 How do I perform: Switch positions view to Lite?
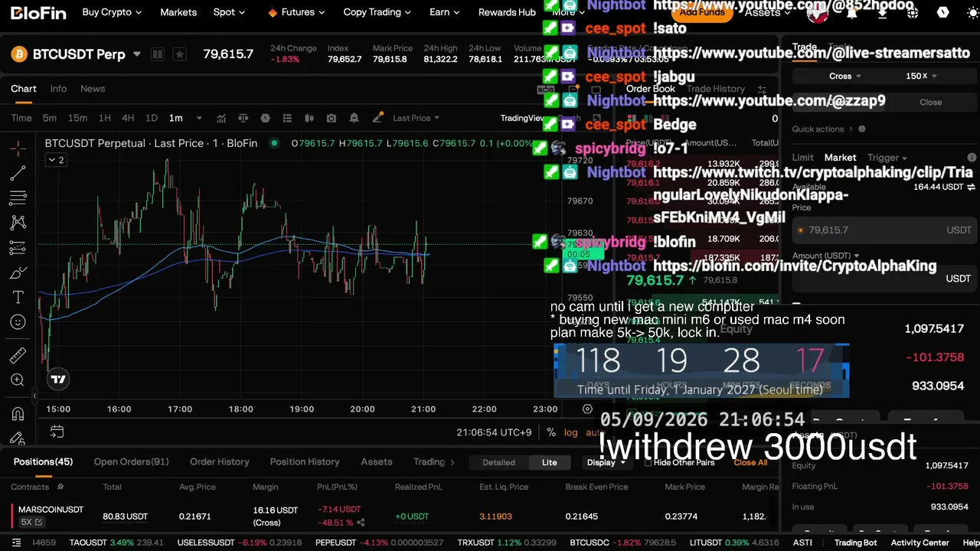pyautogui.click(x=550, y=462)
